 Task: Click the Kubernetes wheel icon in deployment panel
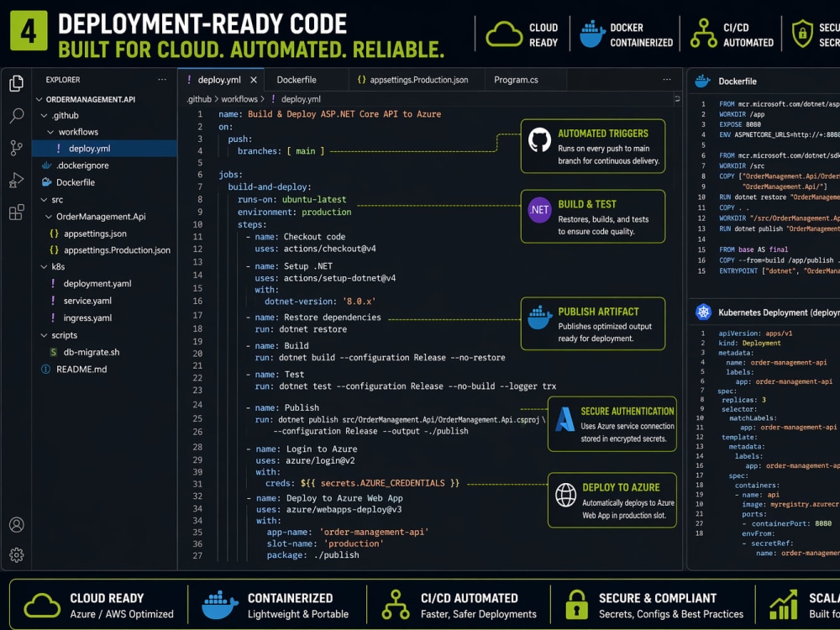pos(703,312)
